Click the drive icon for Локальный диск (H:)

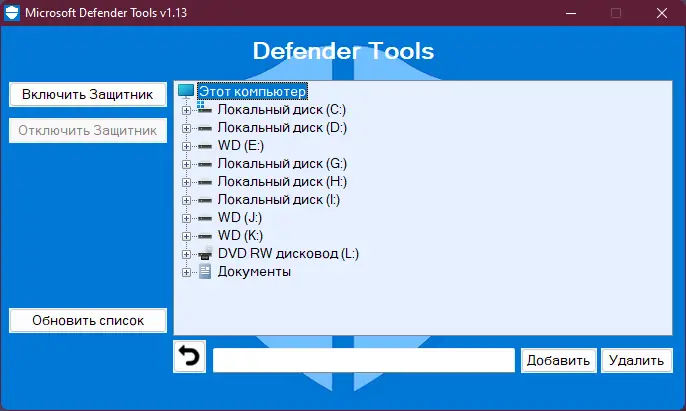click(x=204, y=182)
